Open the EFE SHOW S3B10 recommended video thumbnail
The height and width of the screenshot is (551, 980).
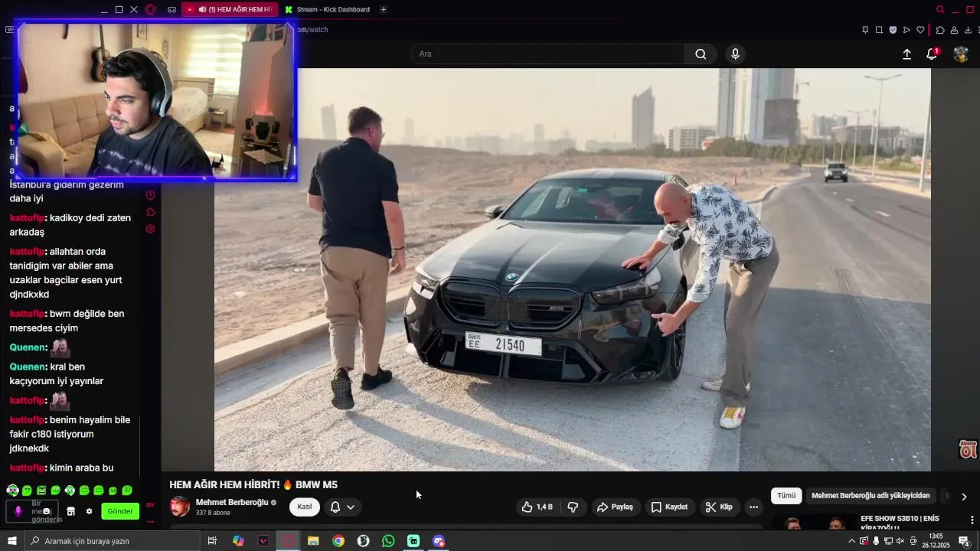coord(814,523)
